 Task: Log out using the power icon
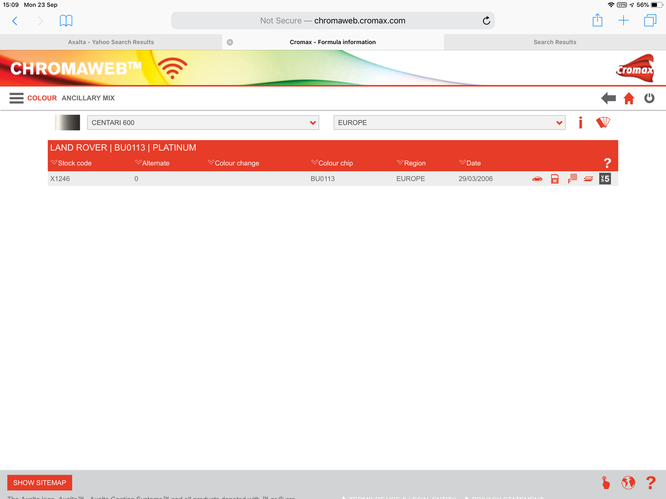point(649,99)
